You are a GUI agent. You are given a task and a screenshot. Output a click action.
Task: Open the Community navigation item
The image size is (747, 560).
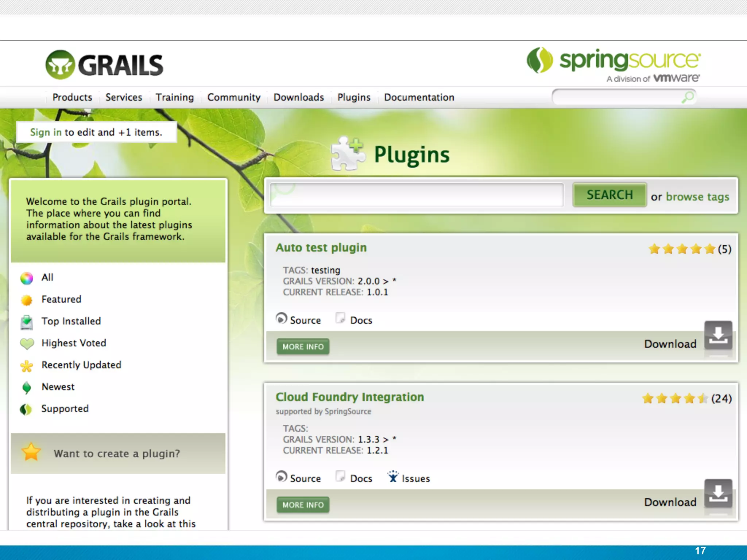pyautogui.click(x=234, y=97)
